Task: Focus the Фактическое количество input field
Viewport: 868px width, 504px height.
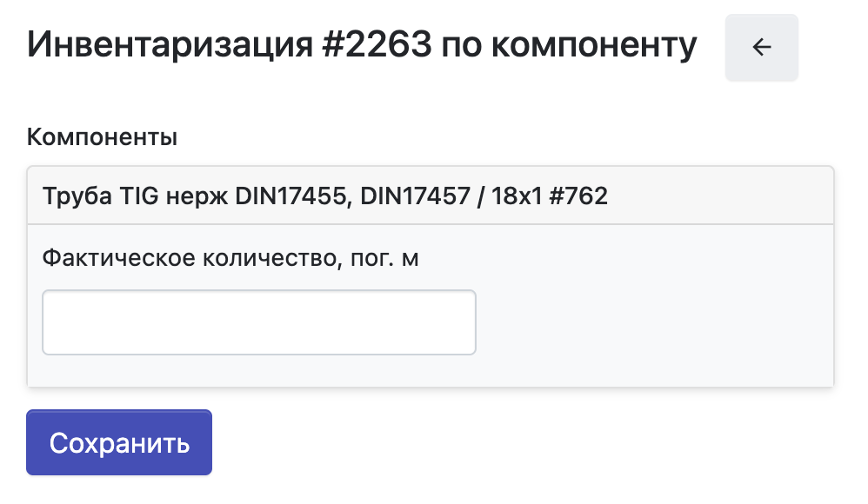Action: (x=259, y=322)
